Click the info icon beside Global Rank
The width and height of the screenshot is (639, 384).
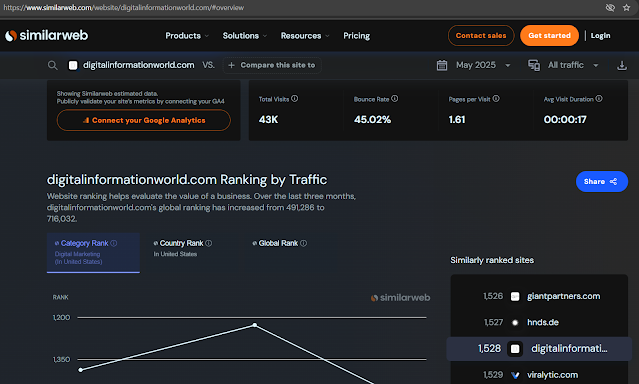[304, 243]
